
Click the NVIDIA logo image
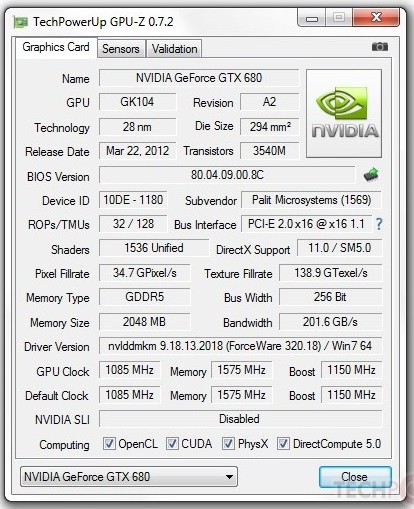[344, 113]
